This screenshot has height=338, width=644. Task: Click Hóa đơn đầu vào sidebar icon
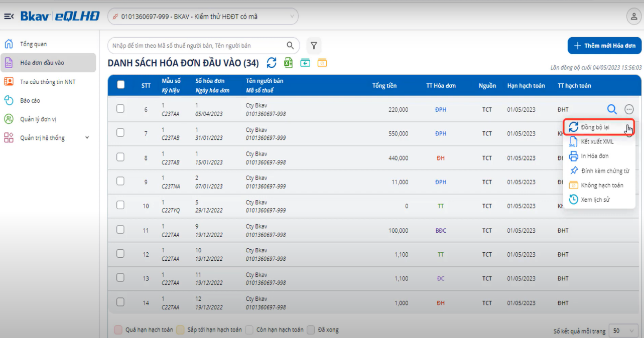coord(9,63)
